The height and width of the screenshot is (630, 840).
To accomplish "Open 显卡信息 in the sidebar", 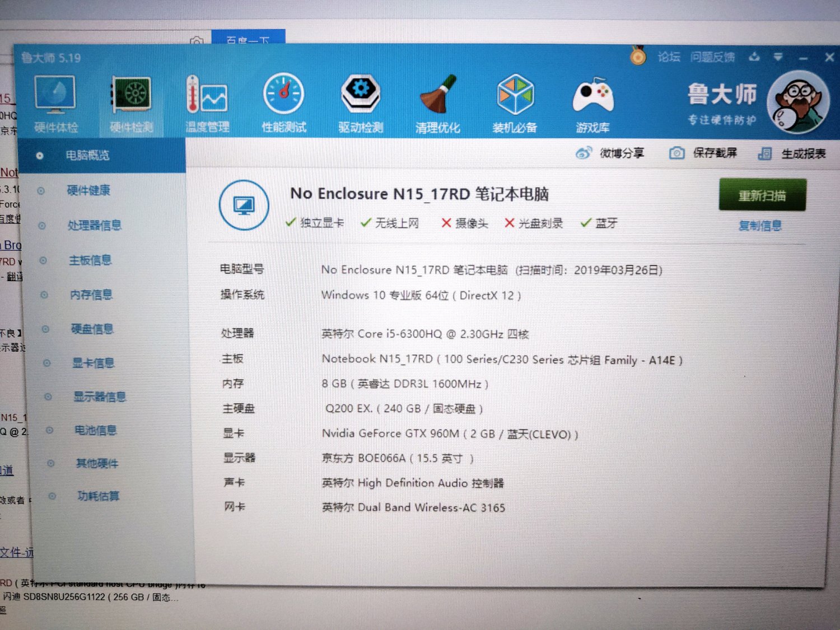I will (94, 363).
